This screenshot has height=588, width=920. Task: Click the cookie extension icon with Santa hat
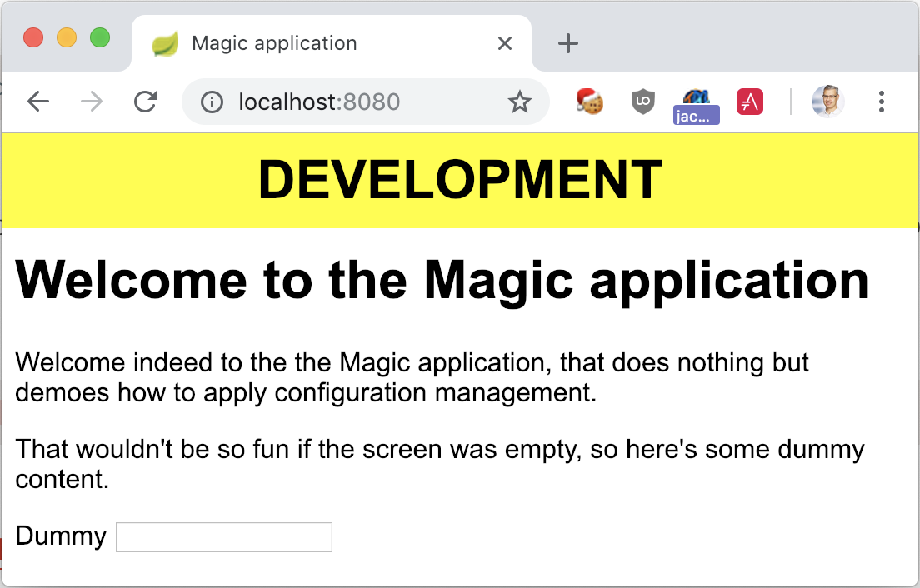588,101
